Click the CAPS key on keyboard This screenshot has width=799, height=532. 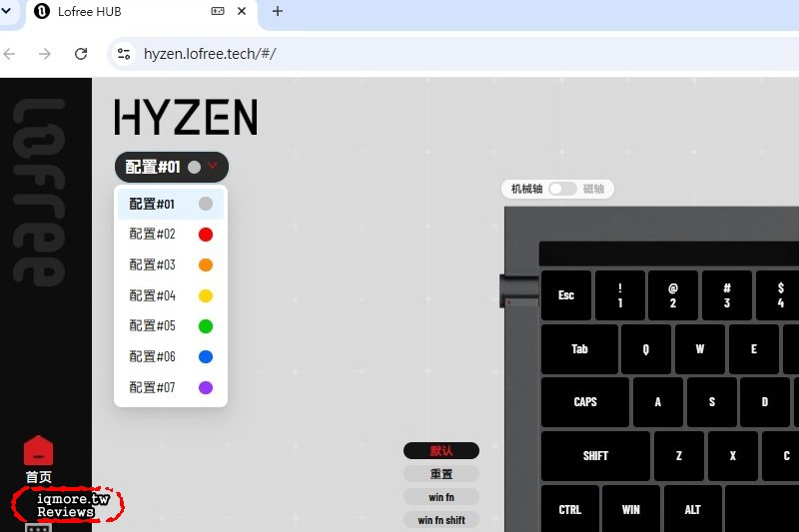(x=585, y=402)
